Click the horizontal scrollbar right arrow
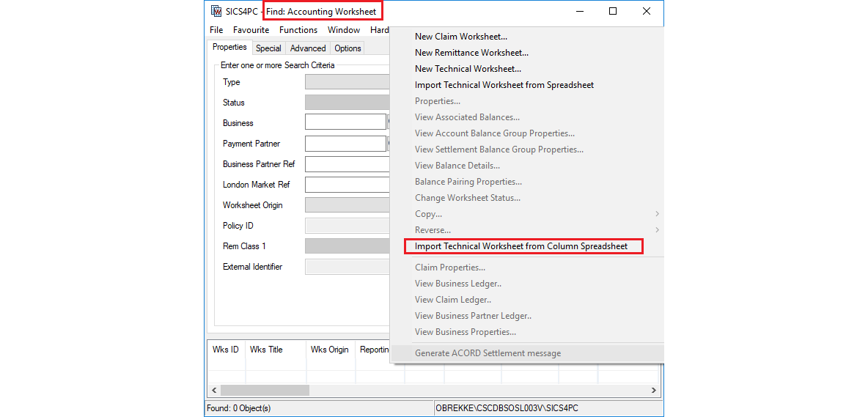The height and width of the screenshot is (417, 868). tap(654, 390)
